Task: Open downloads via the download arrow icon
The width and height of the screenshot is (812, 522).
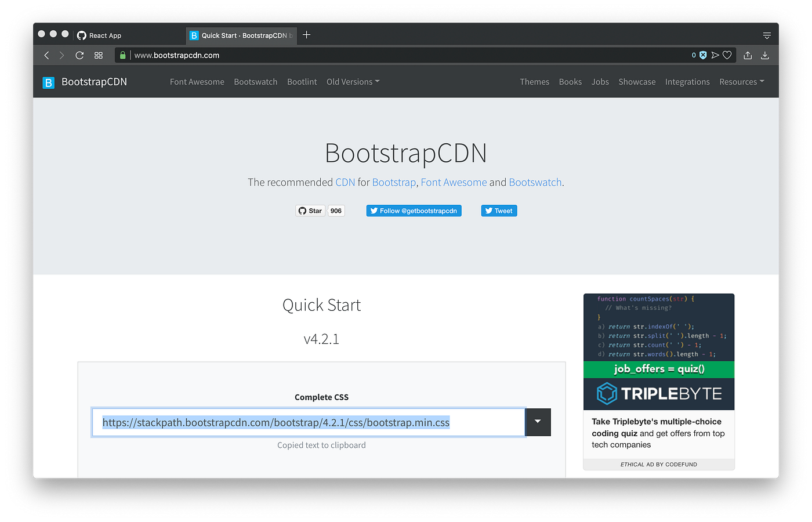Action: 765,55
